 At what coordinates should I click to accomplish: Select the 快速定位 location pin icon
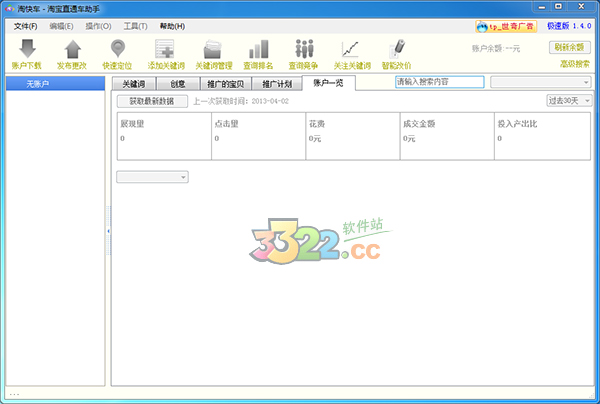tap(118, 49)
